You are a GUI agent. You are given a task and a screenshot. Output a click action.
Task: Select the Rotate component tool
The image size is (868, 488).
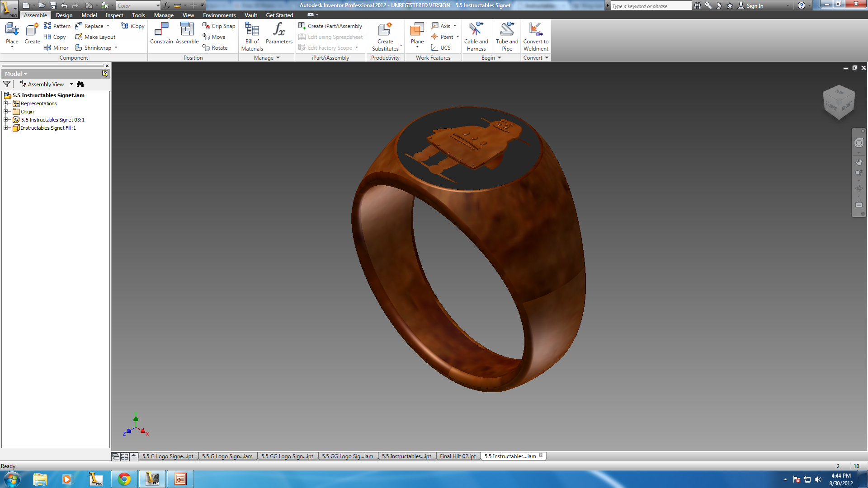(215, 48)
